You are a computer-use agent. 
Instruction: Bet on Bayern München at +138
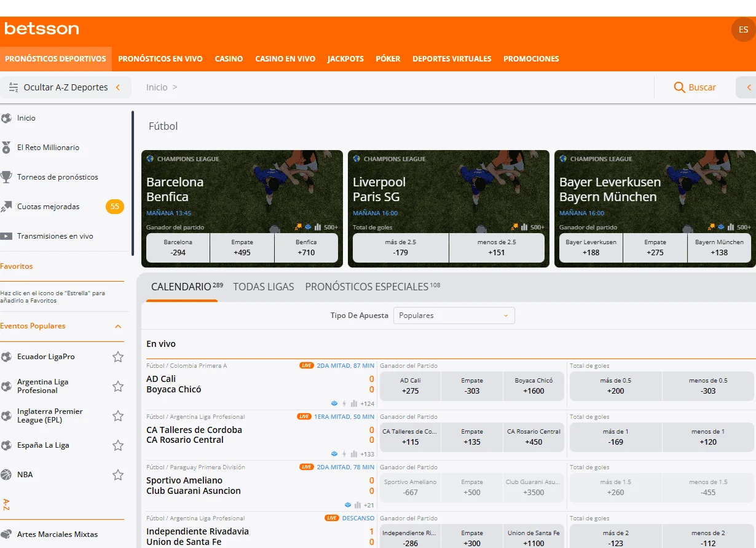[719, 248]
